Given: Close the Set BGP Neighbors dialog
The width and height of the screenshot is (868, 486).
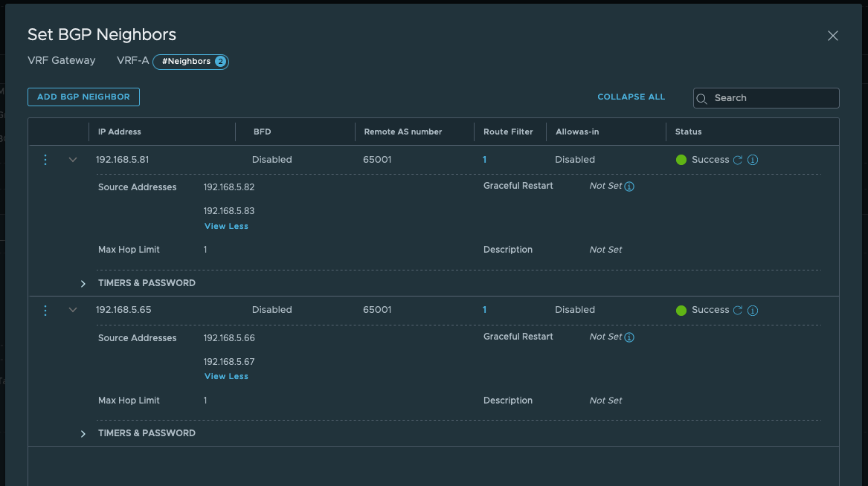Looking at the screenshot, I should click(x=833, y=36).
